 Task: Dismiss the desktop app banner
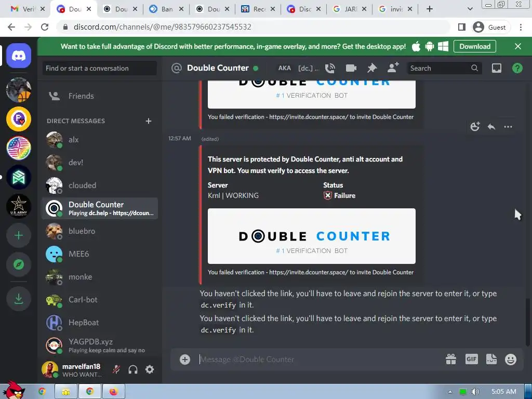pyautogui.click(x=518, y=46)
